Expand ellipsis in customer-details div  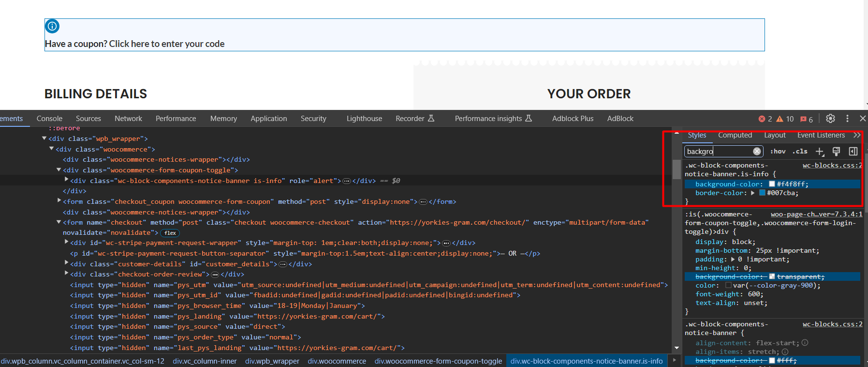coord(283,264)
